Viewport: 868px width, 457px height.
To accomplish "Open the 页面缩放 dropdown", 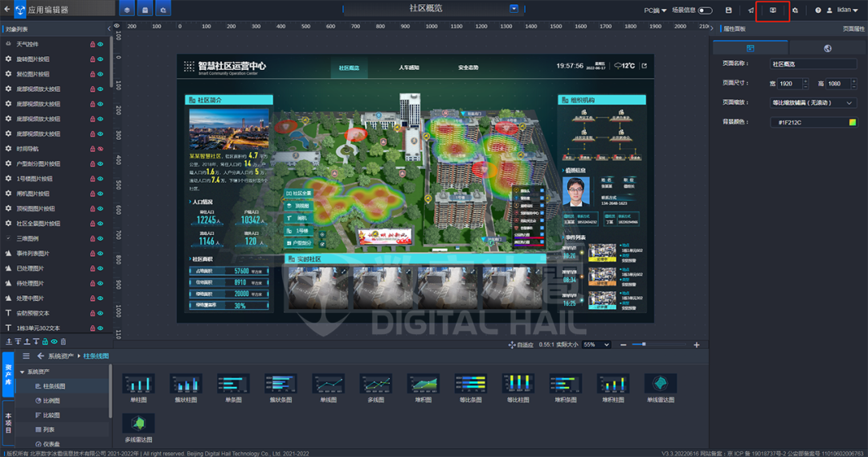I will pos(813,102).
